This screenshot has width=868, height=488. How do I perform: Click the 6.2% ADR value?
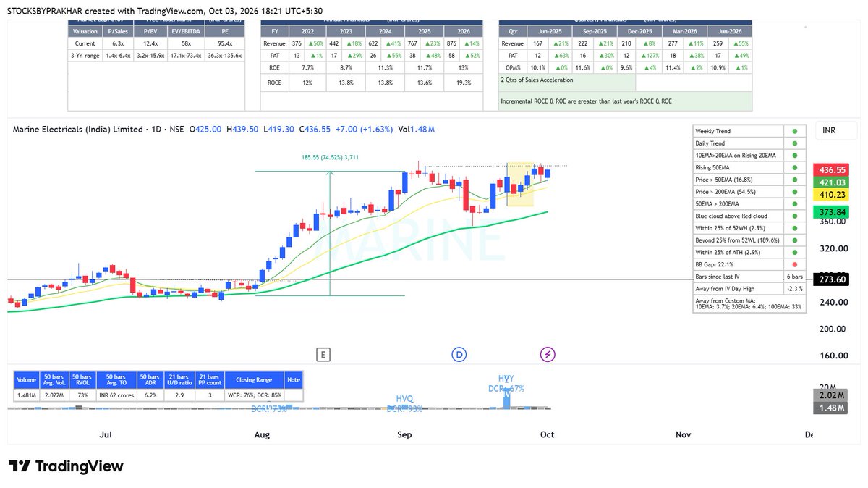149,395
